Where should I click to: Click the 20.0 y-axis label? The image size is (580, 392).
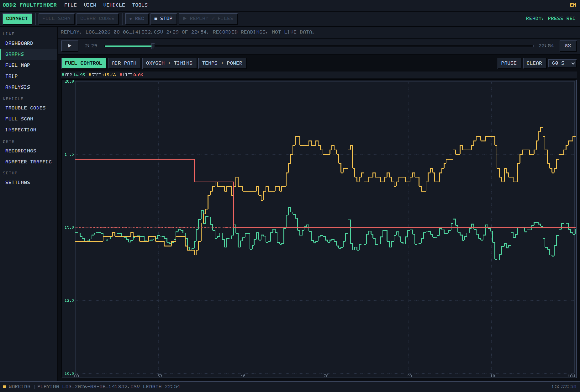69,82
